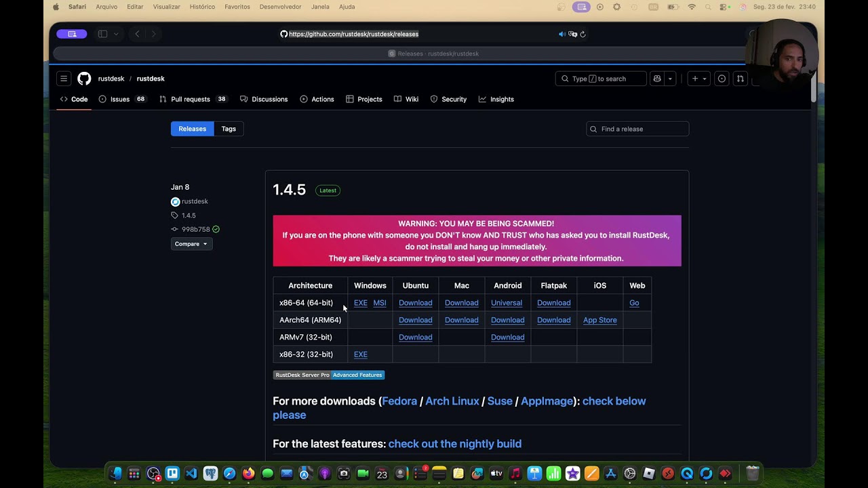868x488 pixels.
Task: Open the AppImage downloads link
Action: (x=547, y=401)
